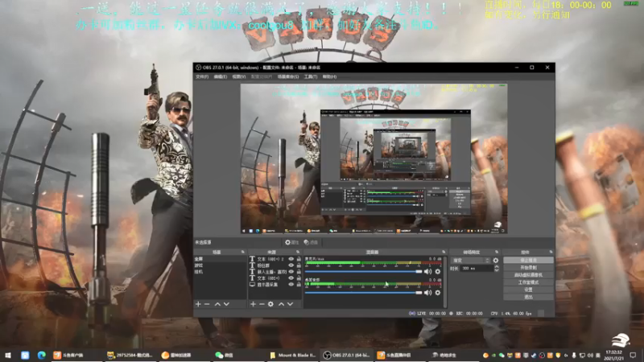Move the selected scene up

[217, 304]
